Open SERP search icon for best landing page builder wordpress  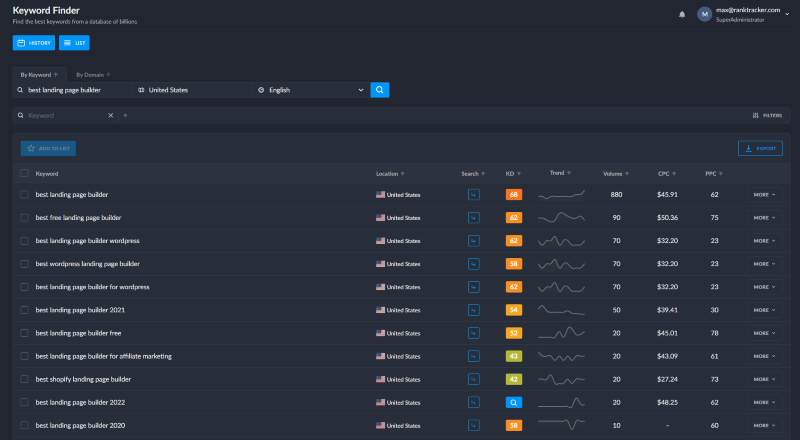click(x=473, y=240)
